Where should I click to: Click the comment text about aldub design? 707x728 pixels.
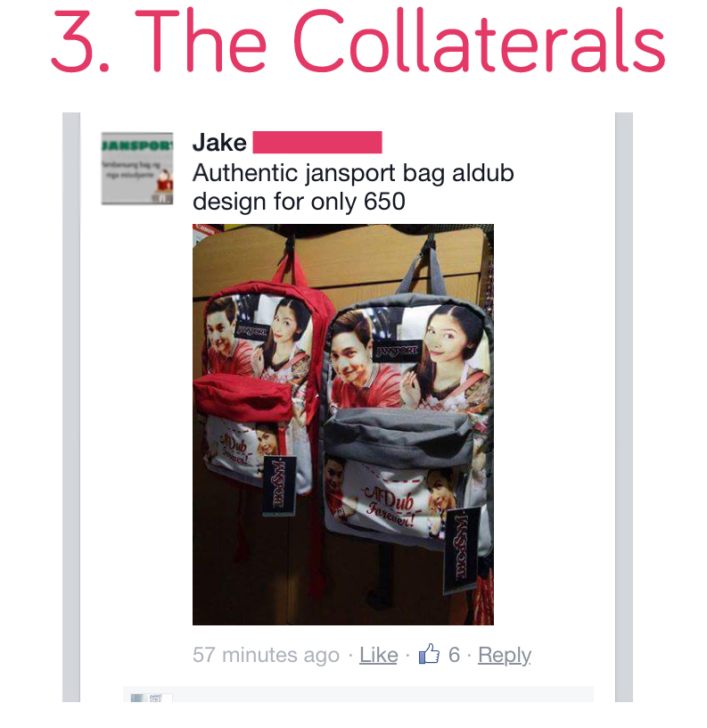click(353, 186)
